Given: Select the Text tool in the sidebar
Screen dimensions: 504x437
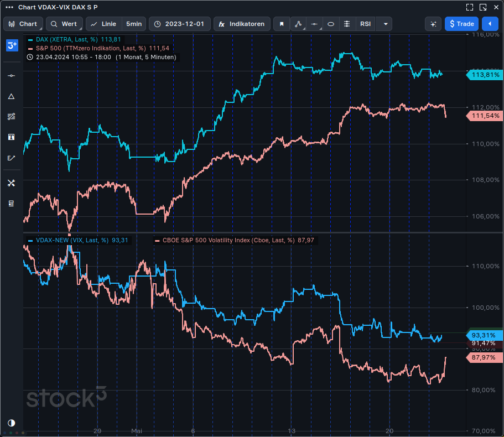Looking at the screenshot, I should tap(12, 137).
